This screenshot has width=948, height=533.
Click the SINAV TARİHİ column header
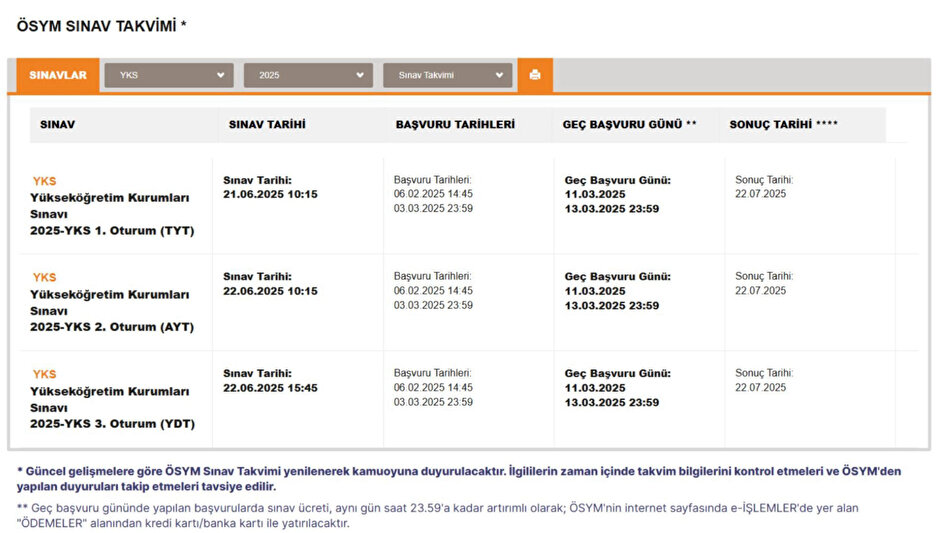click(x=267, y=124)
